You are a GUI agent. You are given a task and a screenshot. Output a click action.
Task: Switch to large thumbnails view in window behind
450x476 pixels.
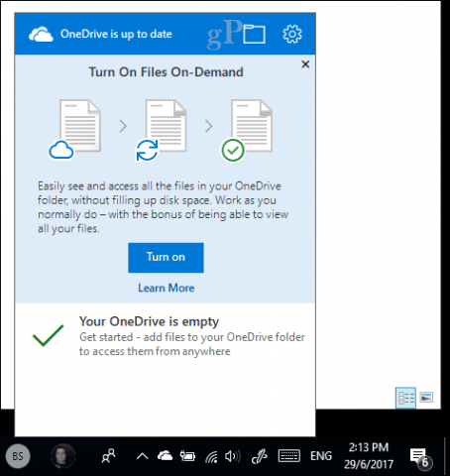pos(426,397)
